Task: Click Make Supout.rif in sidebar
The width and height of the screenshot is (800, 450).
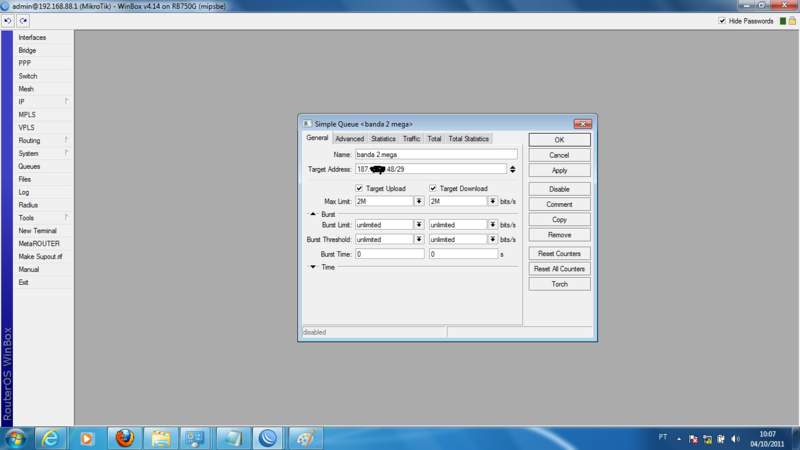Action: [x=40, y=257]
